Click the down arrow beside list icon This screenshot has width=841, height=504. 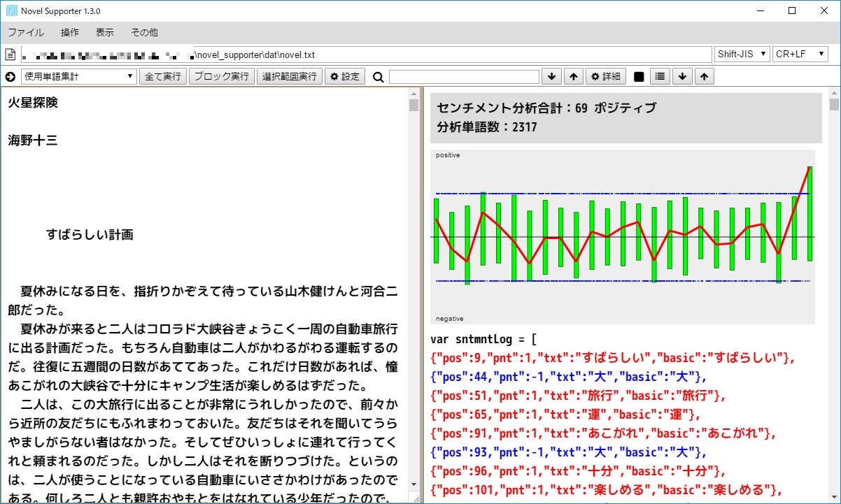pyautogui.click(x=683, y=77)
